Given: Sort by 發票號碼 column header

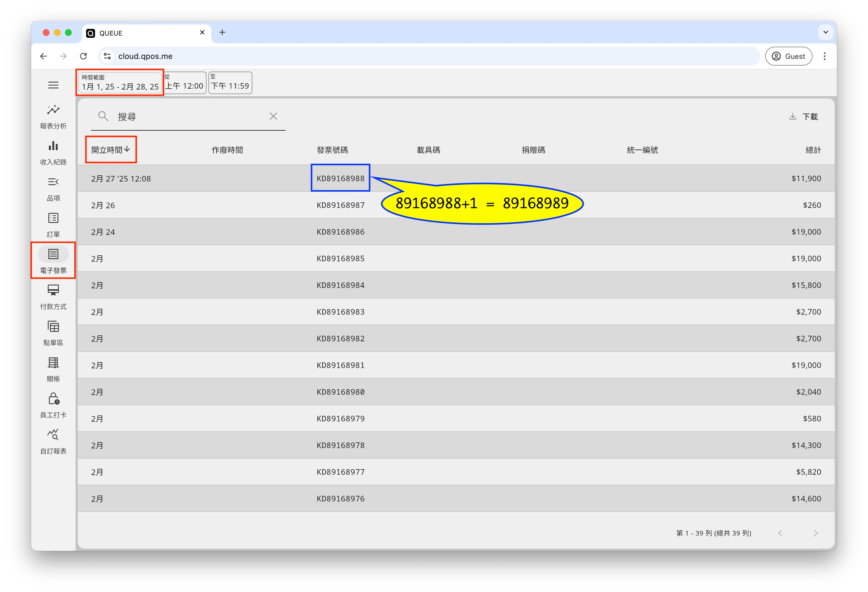Looking at the screenshot, I should 332,150.
